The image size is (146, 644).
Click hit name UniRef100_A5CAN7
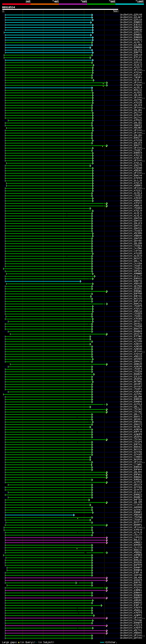131,128
